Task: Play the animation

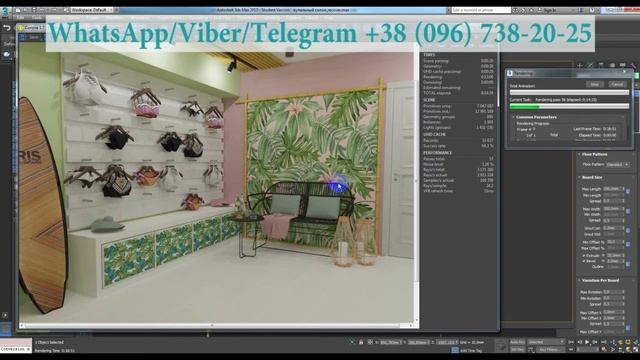Action: pos(587,342)
